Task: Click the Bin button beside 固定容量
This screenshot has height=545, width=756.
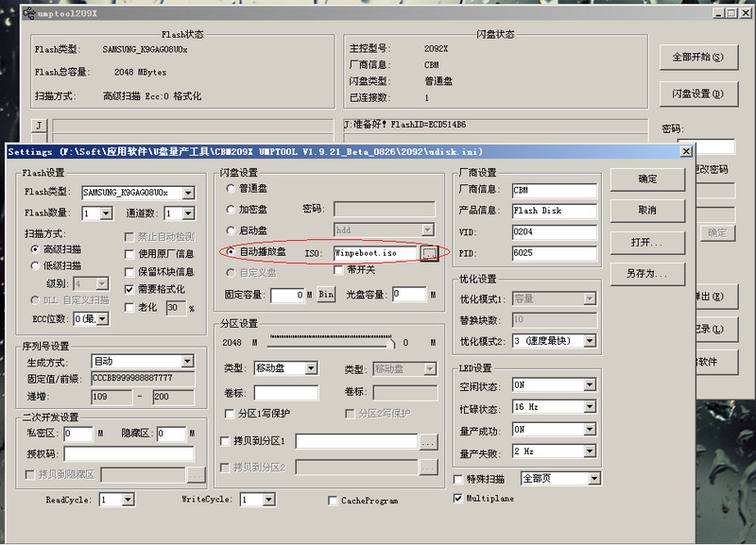Action: tap(326, 295)
